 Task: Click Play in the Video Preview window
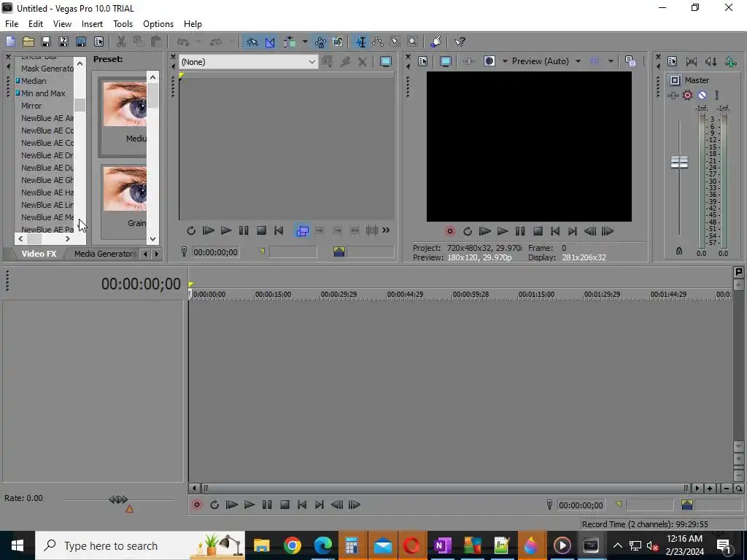tap(502, 231)
